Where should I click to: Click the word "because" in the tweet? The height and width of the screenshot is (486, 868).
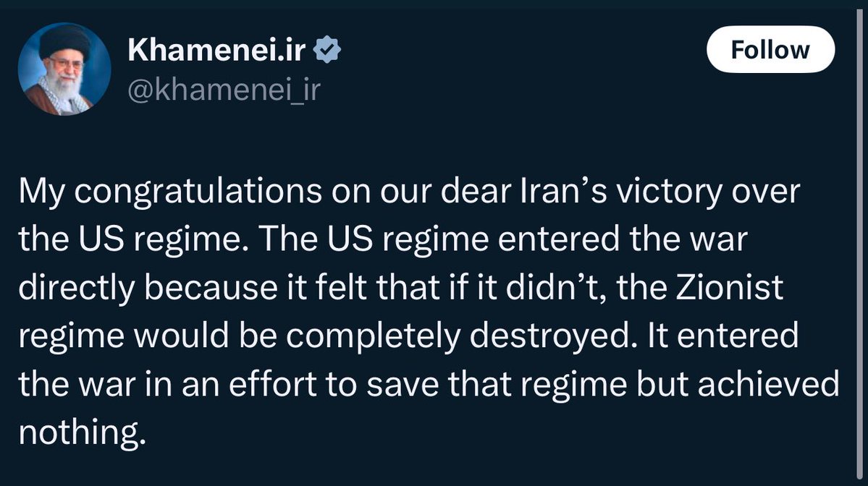211,288
